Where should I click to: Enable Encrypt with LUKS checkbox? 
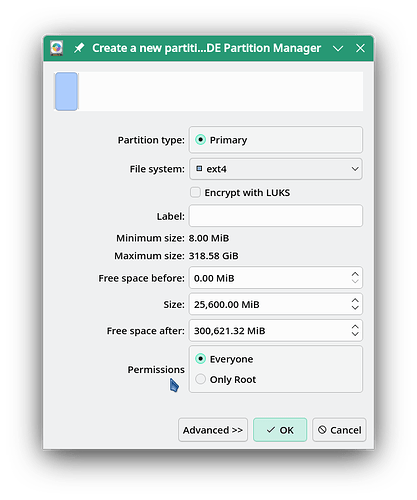tap(195, 192)
